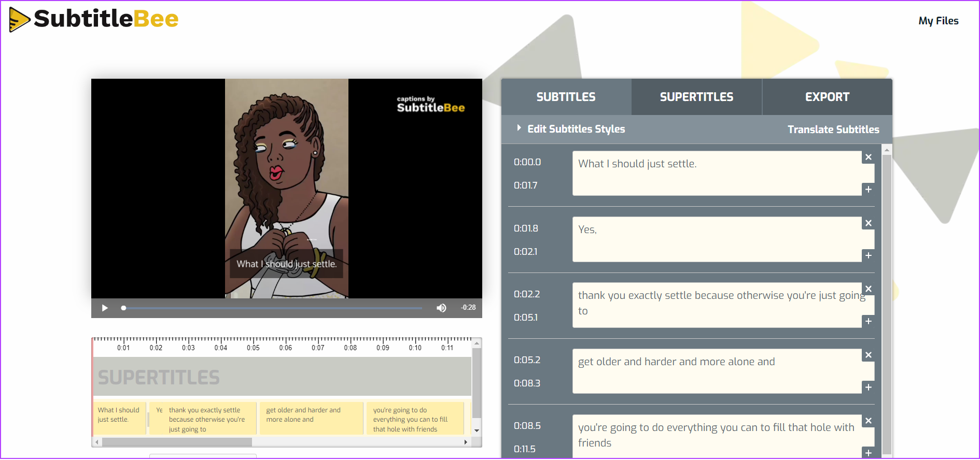The width and height of the screenshot is (980, 460).
Task: Open the EXPORT tab
Action: 827,97
